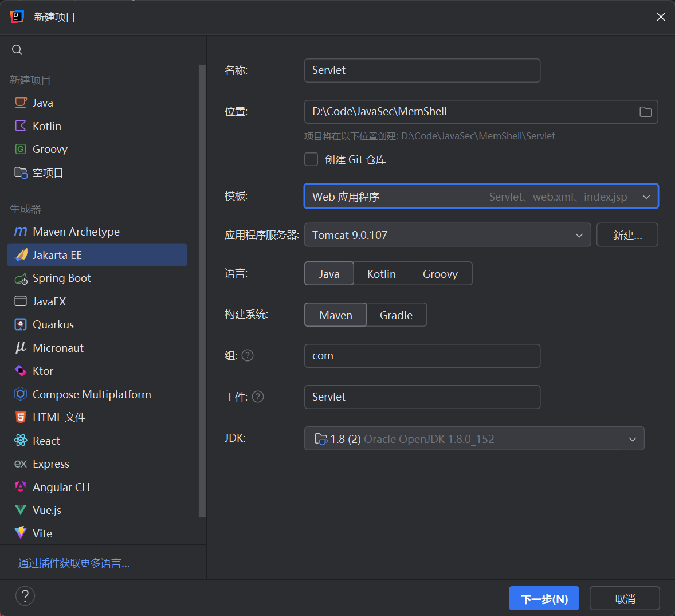The width and height of the screenshot is (675, 616).
Task: Choose Groovy as the language
Action: coord(439,274)
